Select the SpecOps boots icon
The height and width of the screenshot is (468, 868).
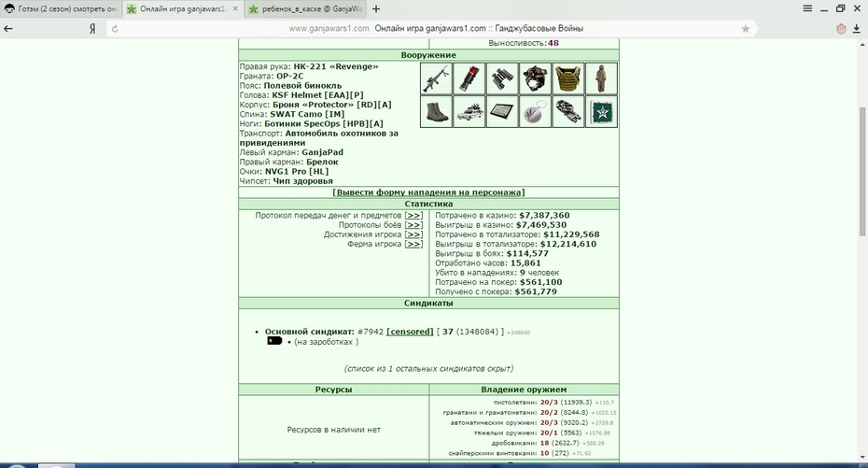436,111
